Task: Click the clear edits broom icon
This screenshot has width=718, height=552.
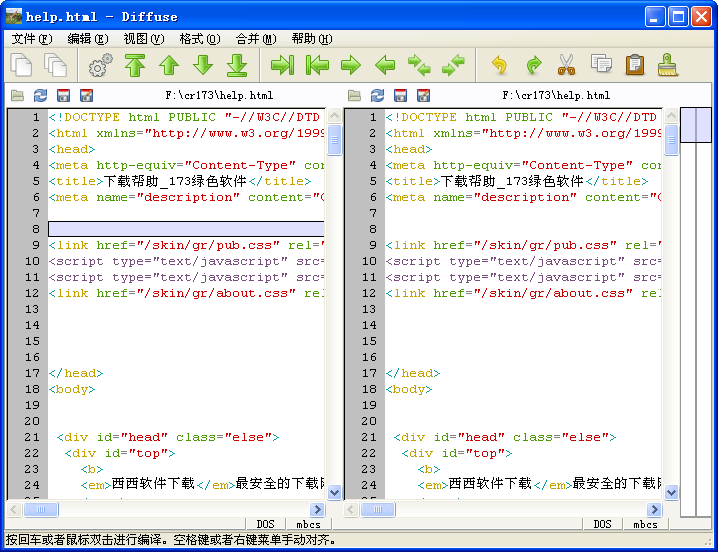Action: click(668, 66)
